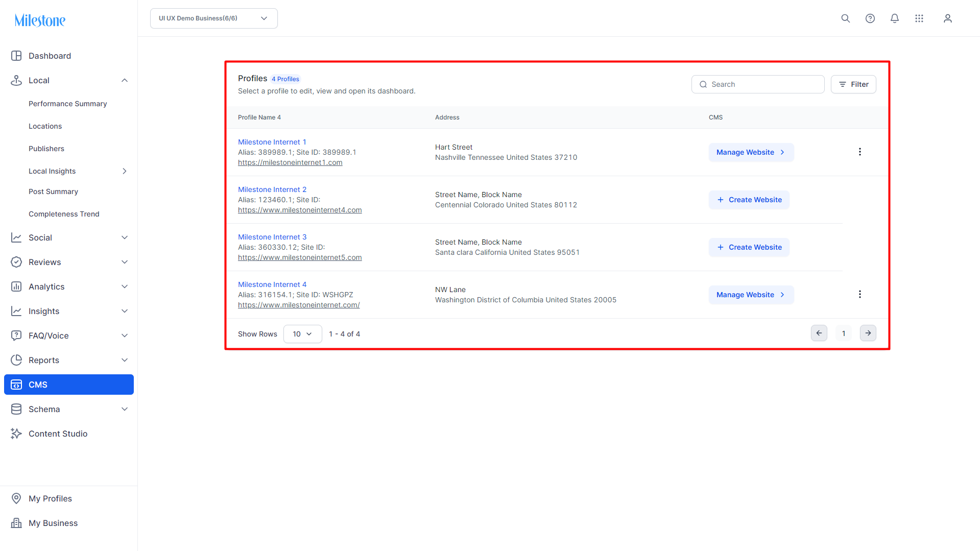The width and height of the screenshot is (980, 551).
Task: Expand the Social menu chevron
Action: click(x=125, y=237)
